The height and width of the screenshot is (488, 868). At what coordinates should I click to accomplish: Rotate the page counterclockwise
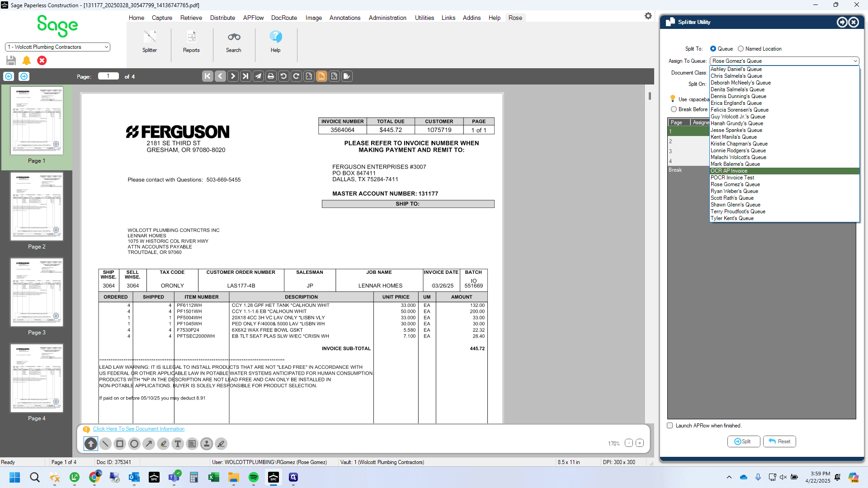[283, 76]
